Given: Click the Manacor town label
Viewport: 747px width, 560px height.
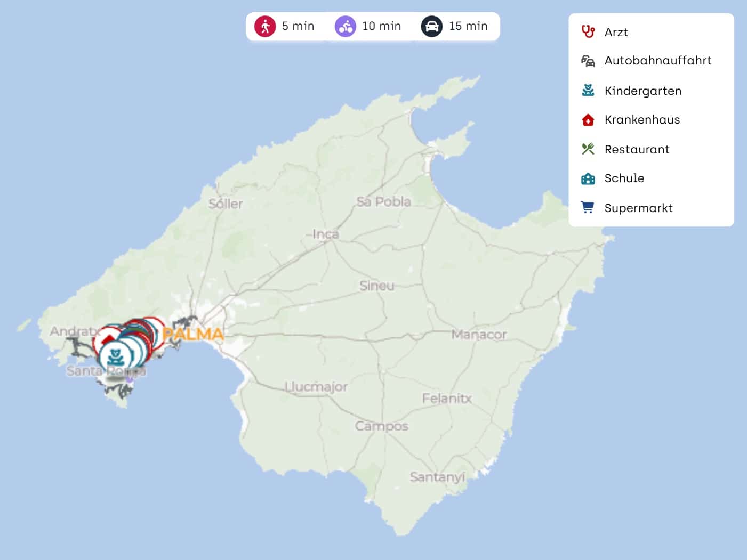Looking at the screenshot, I should click(479, 335).
